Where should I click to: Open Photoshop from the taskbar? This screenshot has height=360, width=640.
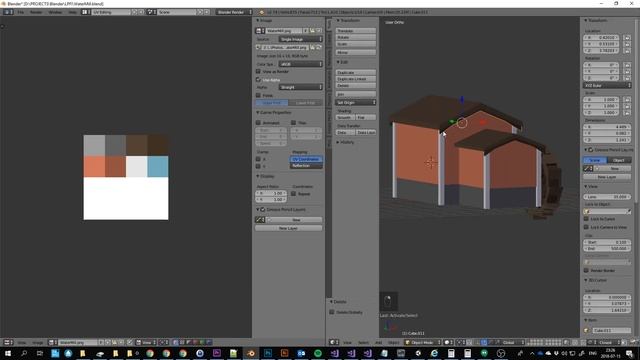click(268, 353)
